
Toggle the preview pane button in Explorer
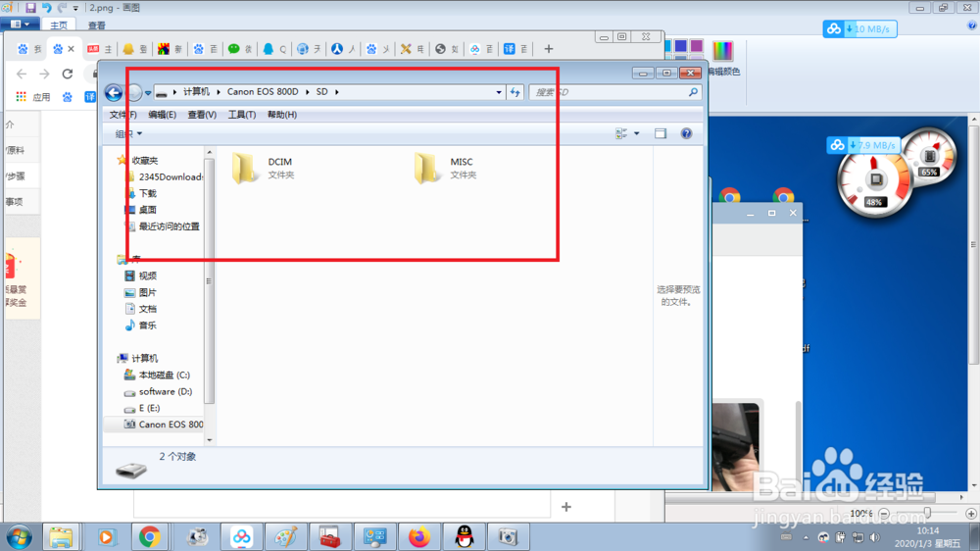661,133
